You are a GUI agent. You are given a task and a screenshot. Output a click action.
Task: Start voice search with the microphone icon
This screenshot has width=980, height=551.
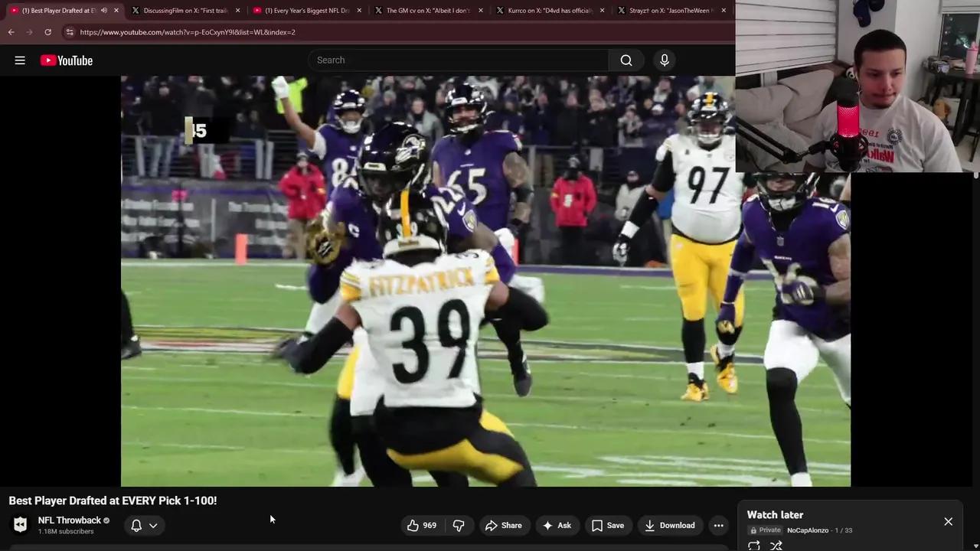click(663, 60)
